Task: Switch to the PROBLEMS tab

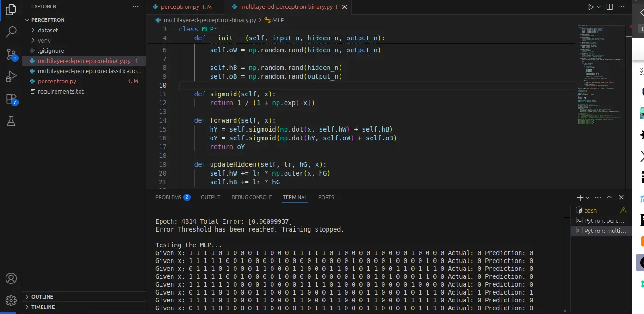Action: point(168,197)
